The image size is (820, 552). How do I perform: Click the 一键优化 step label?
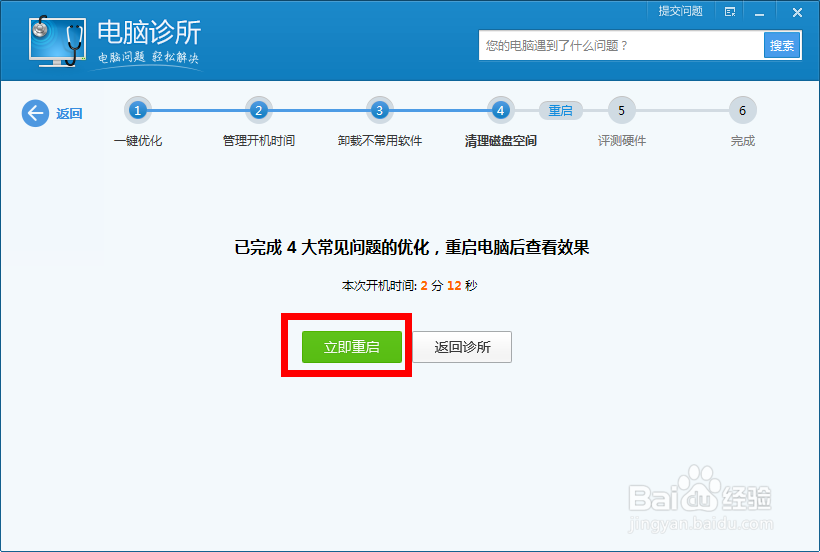[138, 141]
